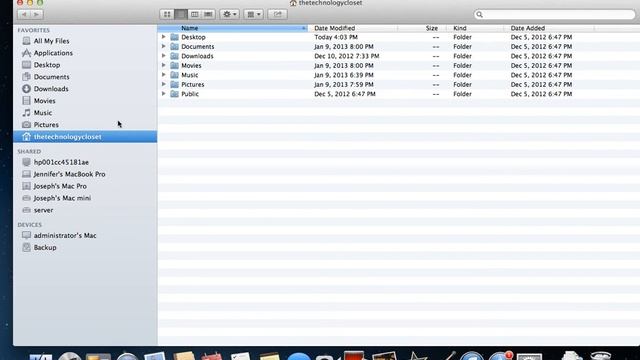This screenshot has height=360, width=640.
Task: Click the Public row folder icon in file list
Action: pos(175,93)
